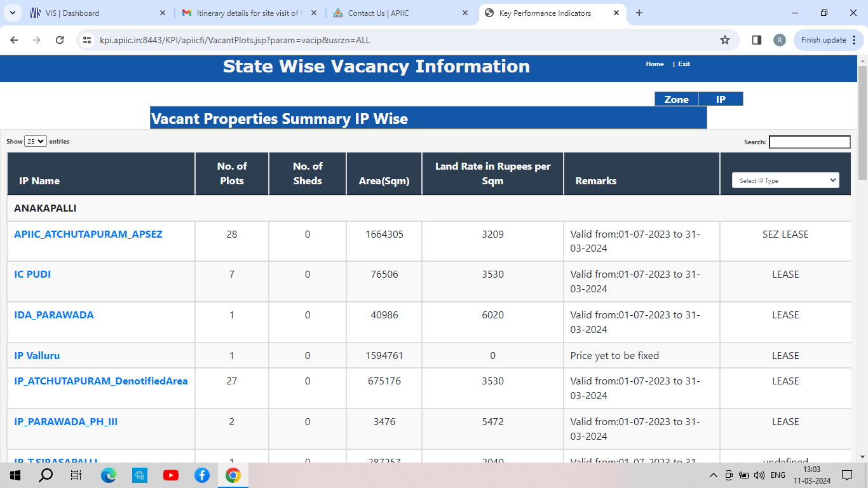Click the ANAKAPALLI group row

pyautogui.click(x=429, y=208)
